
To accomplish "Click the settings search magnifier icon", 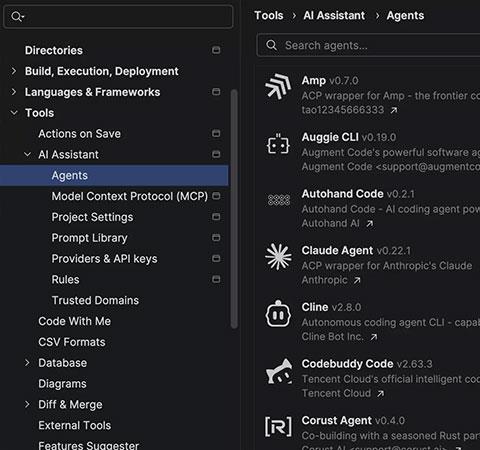I will [x=17, y=16].
